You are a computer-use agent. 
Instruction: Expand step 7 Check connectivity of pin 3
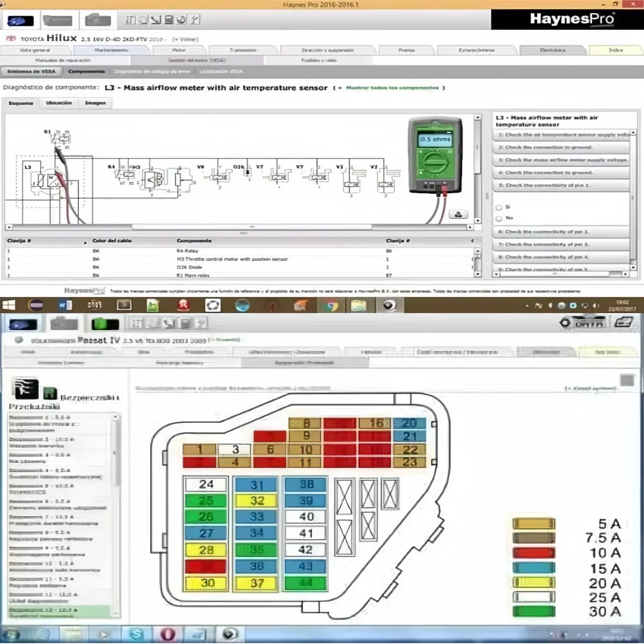click(x=561, y=244)
